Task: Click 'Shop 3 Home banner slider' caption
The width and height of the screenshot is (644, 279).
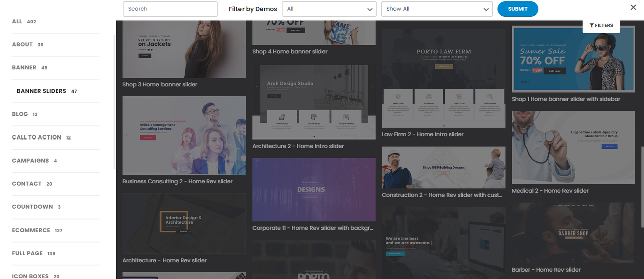Action: pyautogui.click(x=160, y=84)
